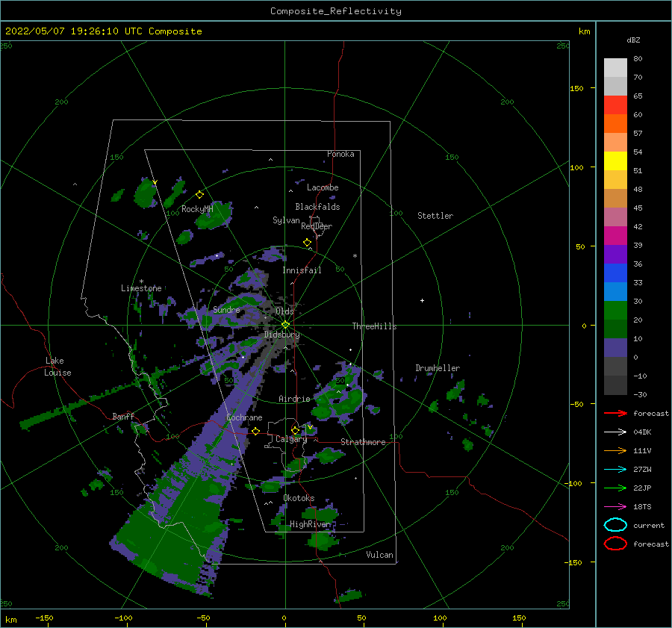Click the Okotoks label
Viewport: 672px width, 628px height.
tap(299, 498)
